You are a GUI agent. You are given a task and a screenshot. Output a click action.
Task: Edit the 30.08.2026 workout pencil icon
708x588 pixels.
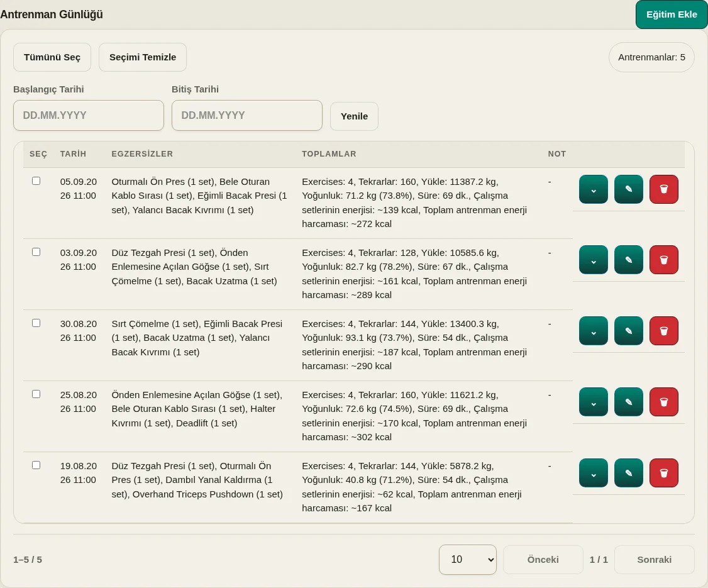pos(629,331)
